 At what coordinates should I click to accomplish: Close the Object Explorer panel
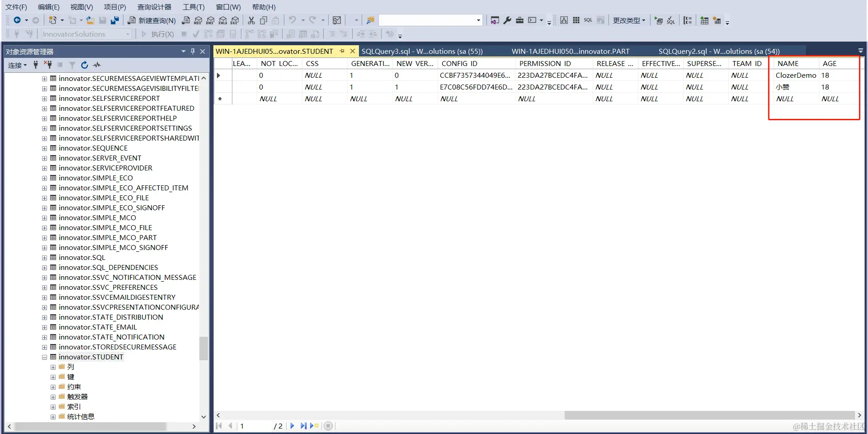pos(203,52)
